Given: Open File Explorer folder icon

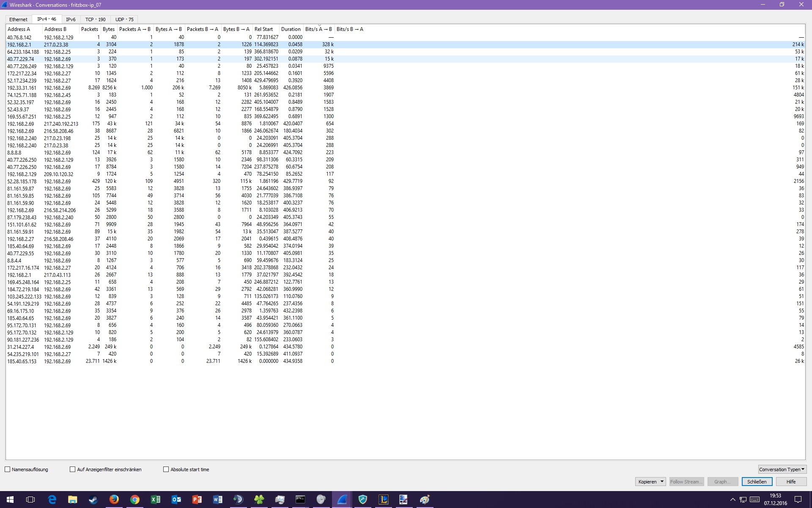Looking at the screenshot, I should click(x=72, y=500).
